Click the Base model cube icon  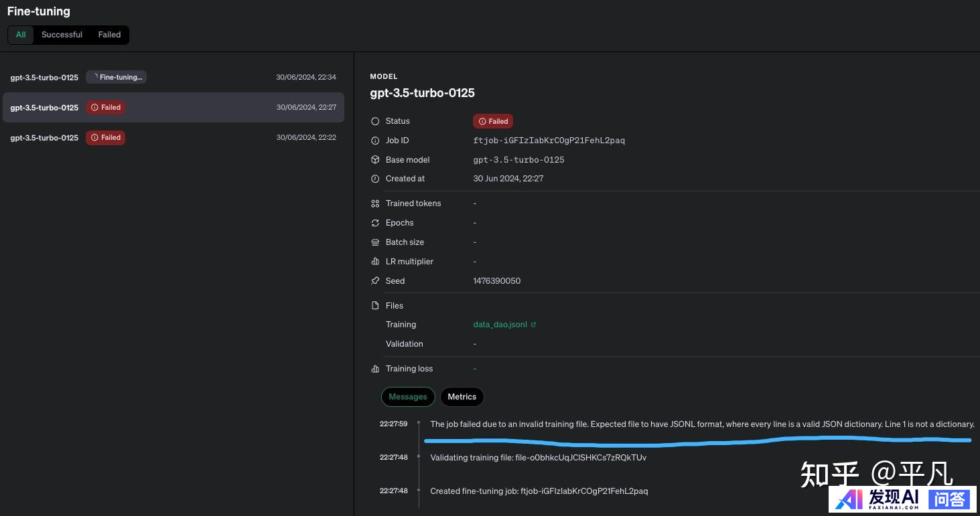375,160
